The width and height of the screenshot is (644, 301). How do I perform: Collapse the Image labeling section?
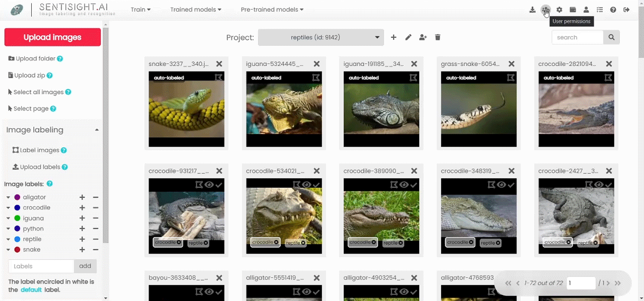point(97,130)
